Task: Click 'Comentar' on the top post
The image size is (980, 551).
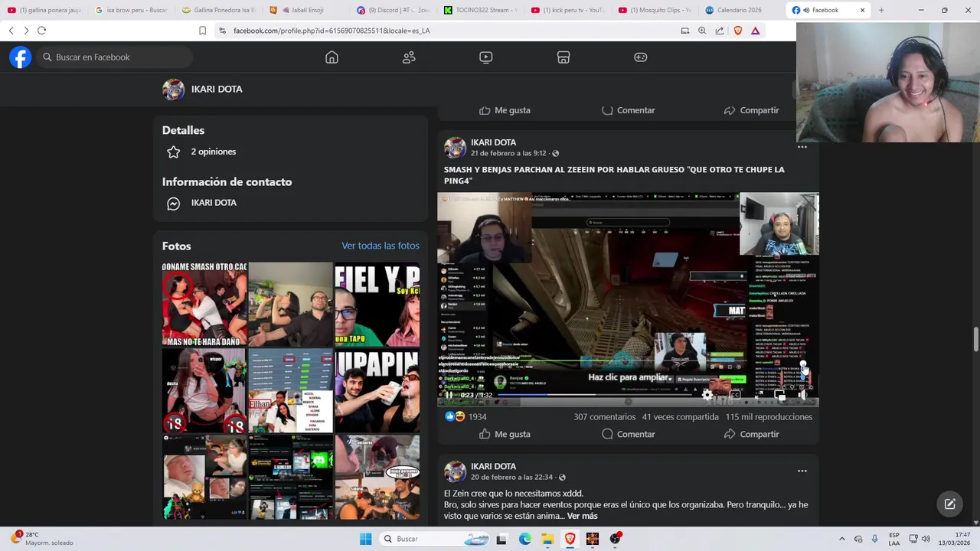Action: [x=628, y=110]
